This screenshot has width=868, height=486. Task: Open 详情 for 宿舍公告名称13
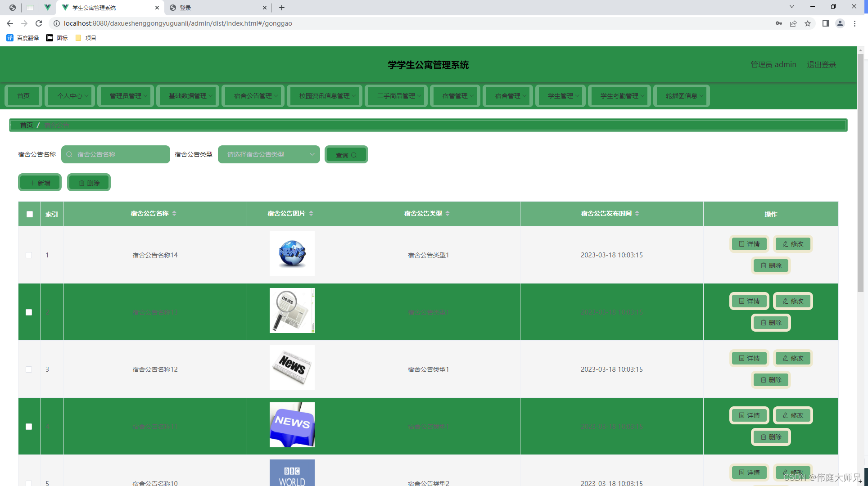tap(749, 301)
